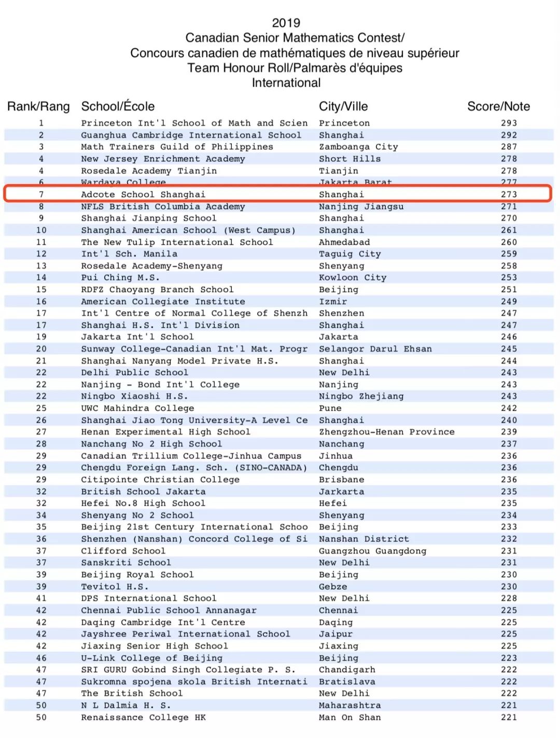The width and height of the screenshot is (560, 738).
Task: Select Citipointe Christian College row
Action: tap(279, 480)
